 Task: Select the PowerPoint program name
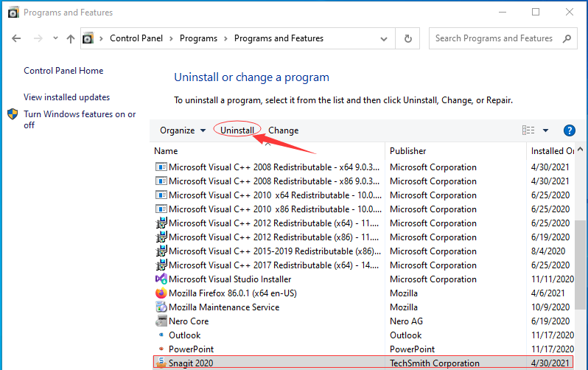pos(191,349)
